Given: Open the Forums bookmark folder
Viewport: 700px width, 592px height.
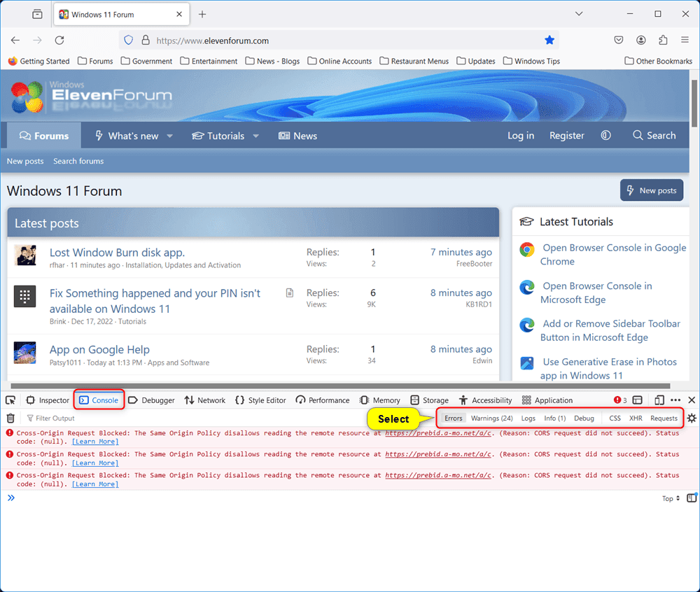Looking at the screenshot, I should coord(95,61).
